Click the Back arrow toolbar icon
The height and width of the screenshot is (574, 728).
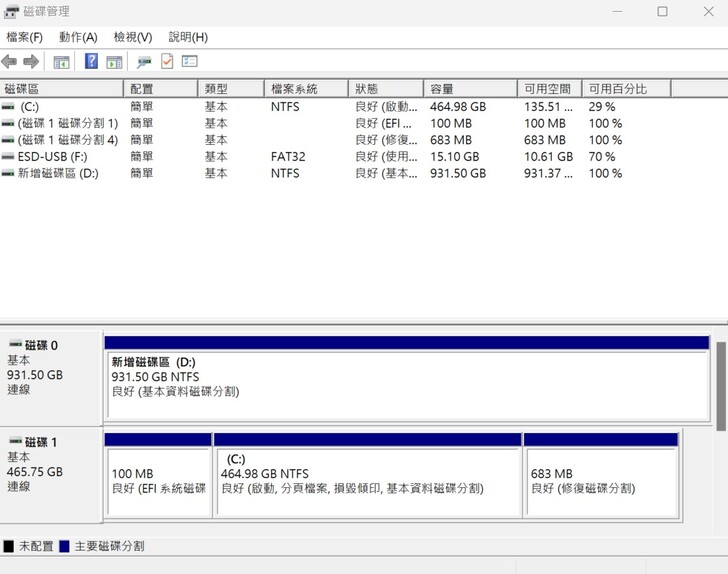coord(10,62)
